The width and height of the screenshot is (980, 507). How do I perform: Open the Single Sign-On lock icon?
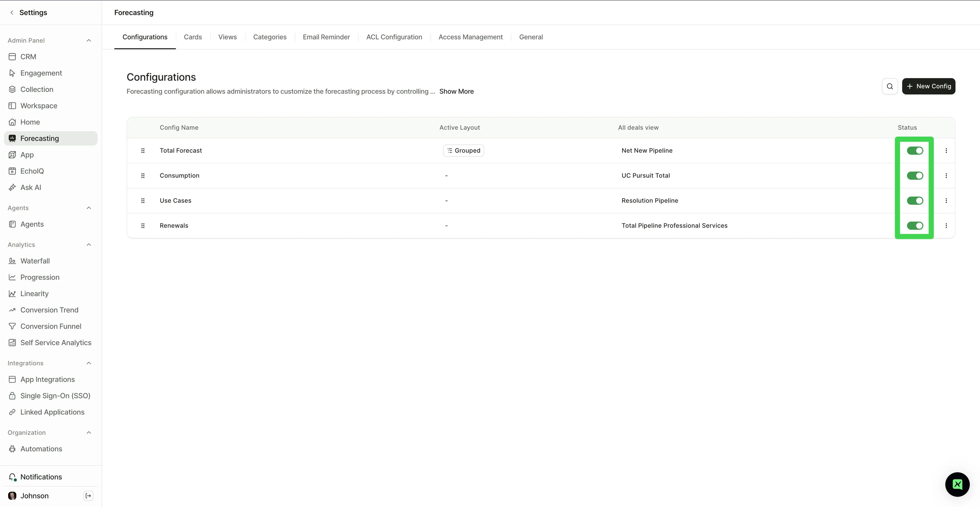[12, 396]
